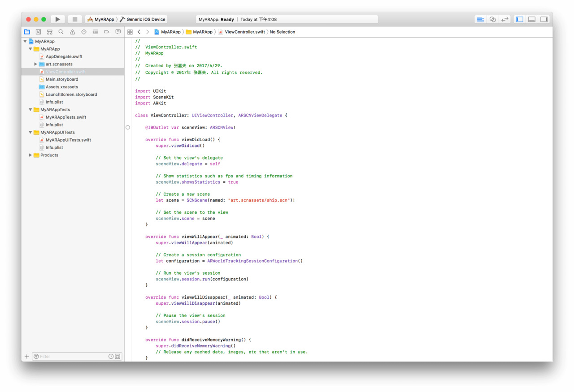Image resolution: width=574 pixels, height=392 pixels.
Task: Toggle the Navigator panel visibility
Action: point(520,19)
